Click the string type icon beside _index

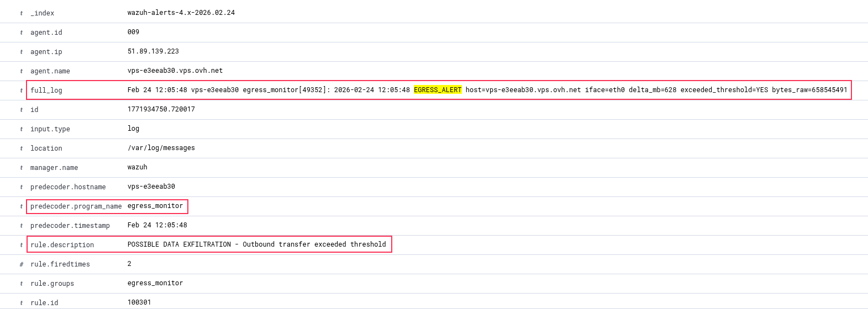pyautogui.click(x=22, y=13)
